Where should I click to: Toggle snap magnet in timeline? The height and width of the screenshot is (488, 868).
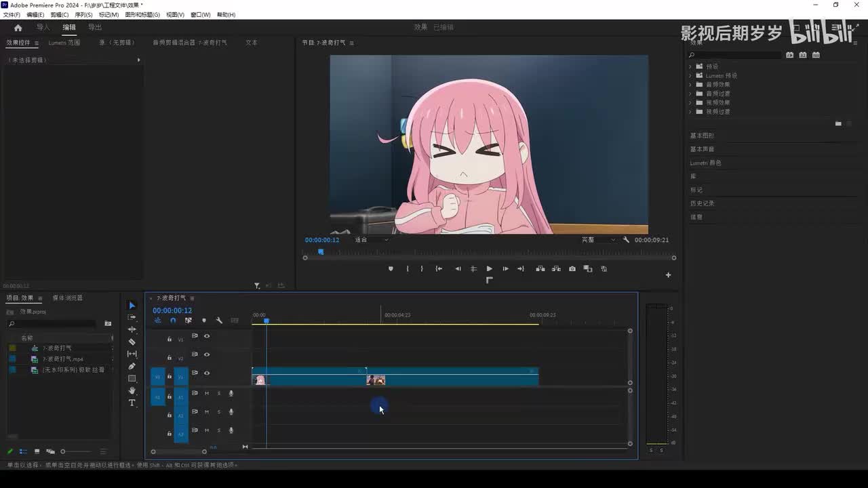point(173,321)
